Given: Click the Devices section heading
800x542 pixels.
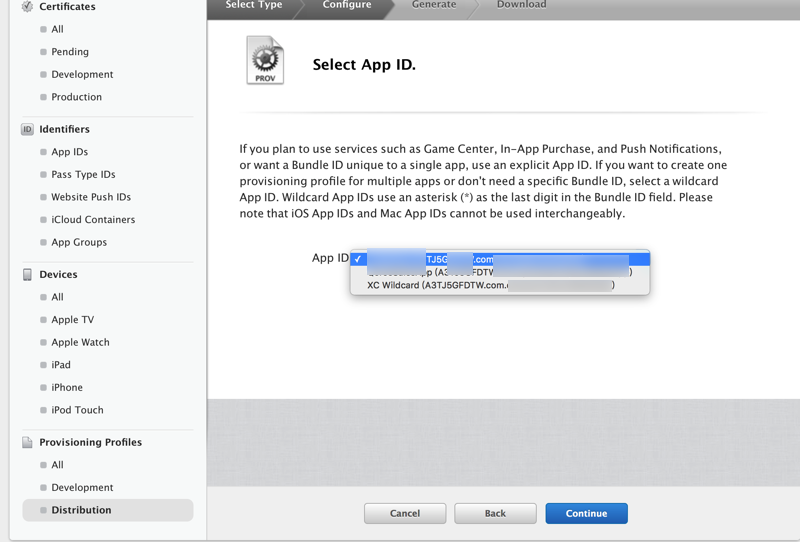Looking at the screenshot, I should 58,275.
